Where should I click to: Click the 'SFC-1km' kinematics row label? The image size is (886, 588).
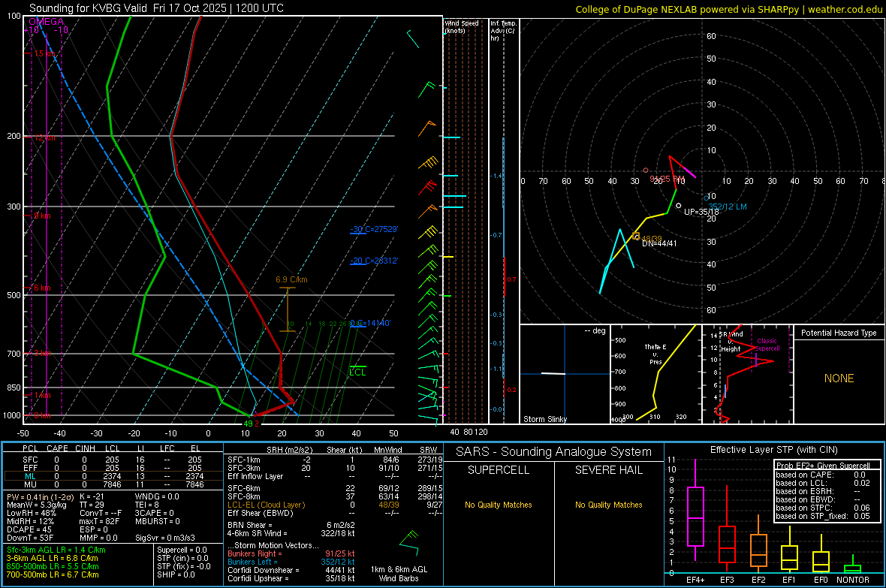(244, 460)
